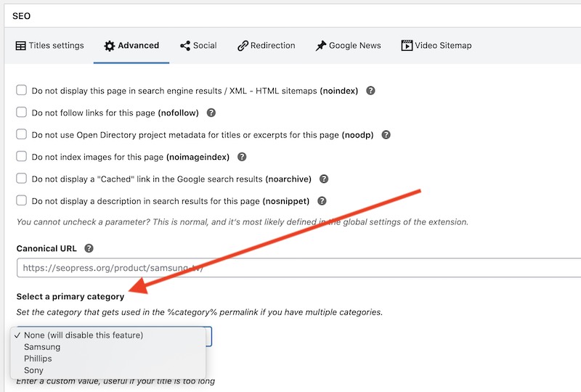Open help tooltip for noodp
Image resolution: width=581 pixels, height=392 pixels.
(386, 134)
